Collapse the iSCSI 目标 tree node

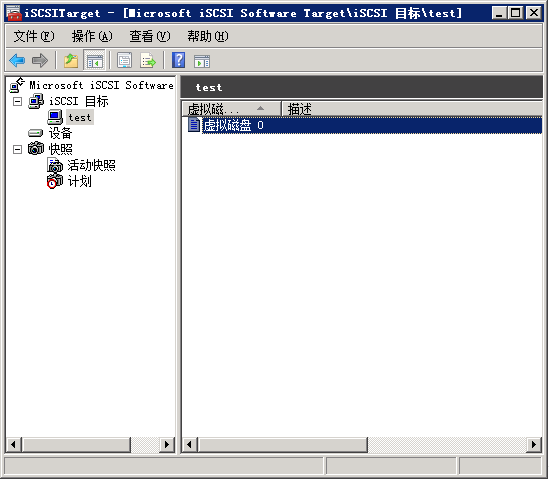tap(17, 102)
